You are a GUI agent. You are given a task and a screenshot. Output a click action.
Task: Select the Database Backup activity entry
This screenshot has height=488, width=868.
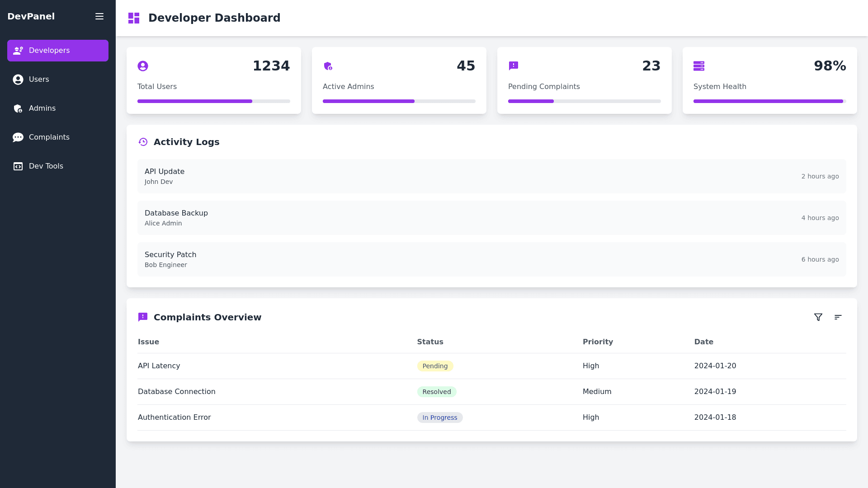point(491,217)
